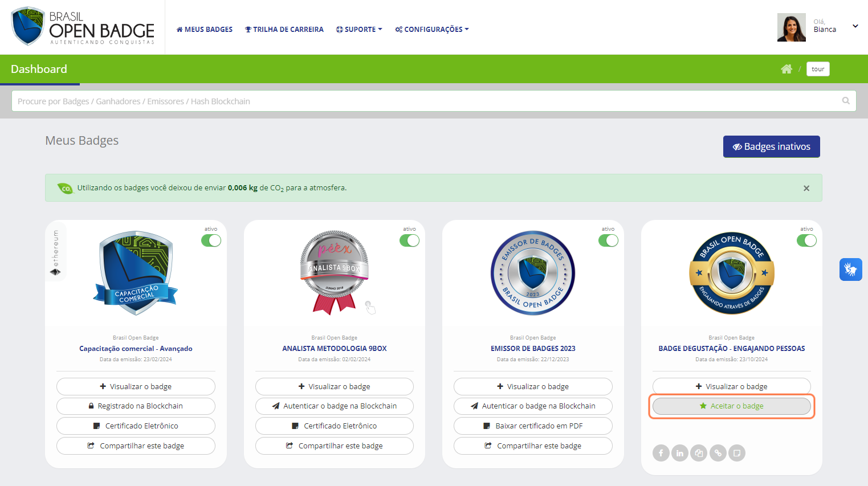Click the sticky note share icon
The image size is (868, 486).
[x=737, y=453]
